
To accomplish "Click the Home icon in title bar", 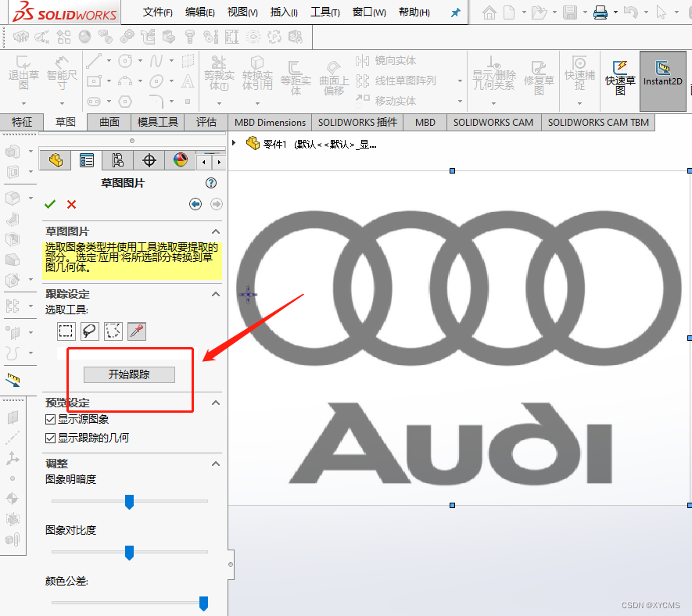I will tap(489, 13).
